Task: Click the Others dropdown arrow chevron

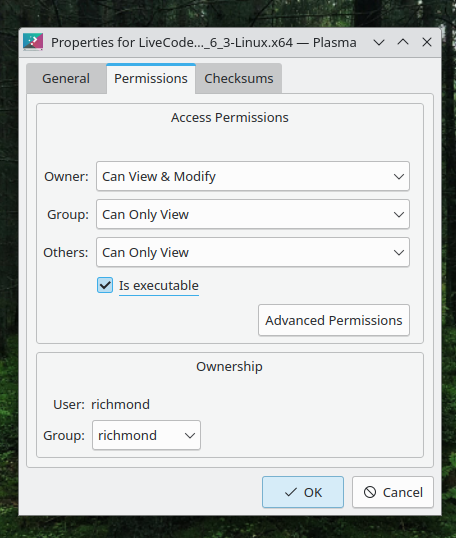Action: point(399,253)
